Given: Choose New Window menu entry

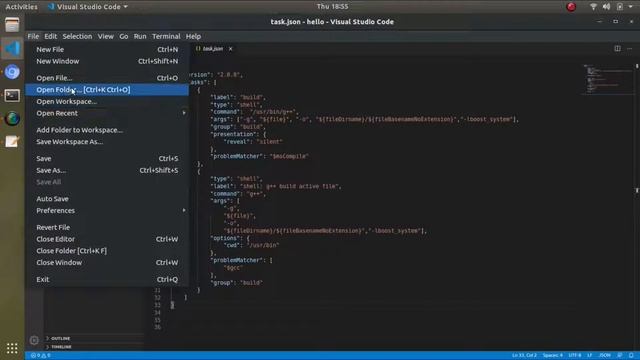Looking at the screenshot, I should 107,61.
